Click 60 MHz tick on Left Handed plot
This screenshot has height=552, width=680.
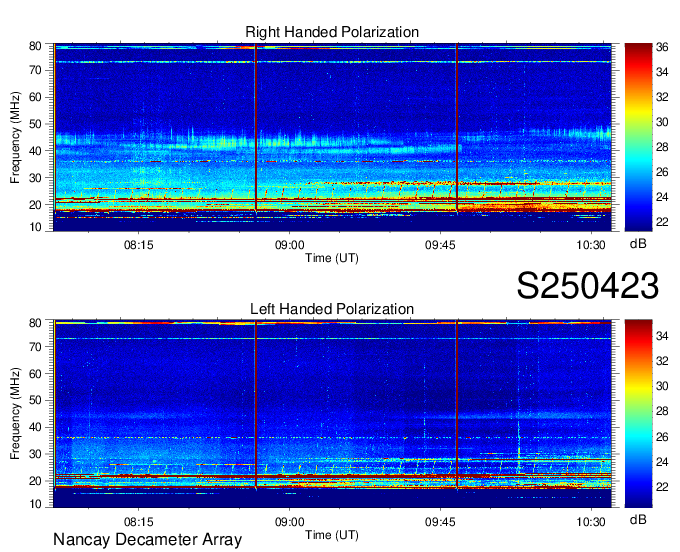click(35, 373)
